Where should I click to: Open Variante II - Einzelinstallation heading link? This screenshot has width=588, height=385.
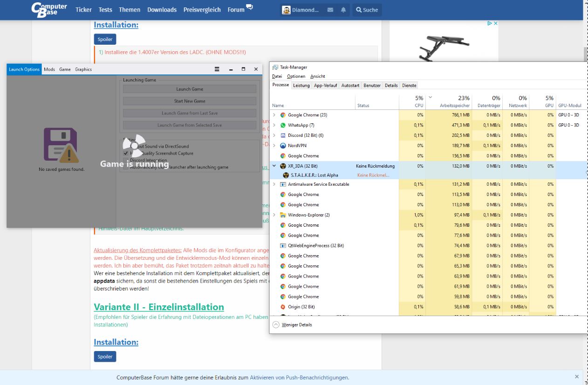click(x=159, y=307)
